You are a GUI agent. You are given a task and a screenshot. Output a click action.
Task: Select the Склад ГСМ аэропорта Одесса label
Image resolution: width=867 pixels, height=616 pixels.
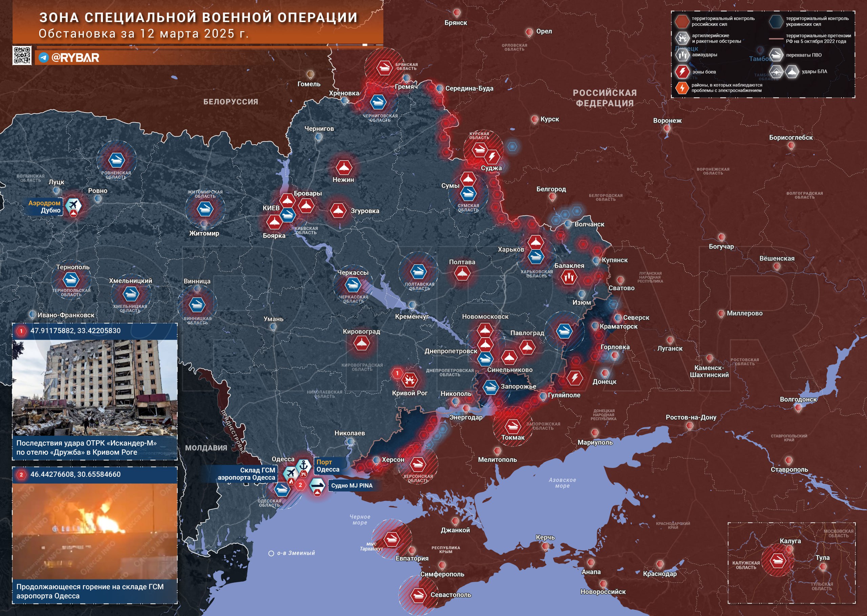click(246, 474)
